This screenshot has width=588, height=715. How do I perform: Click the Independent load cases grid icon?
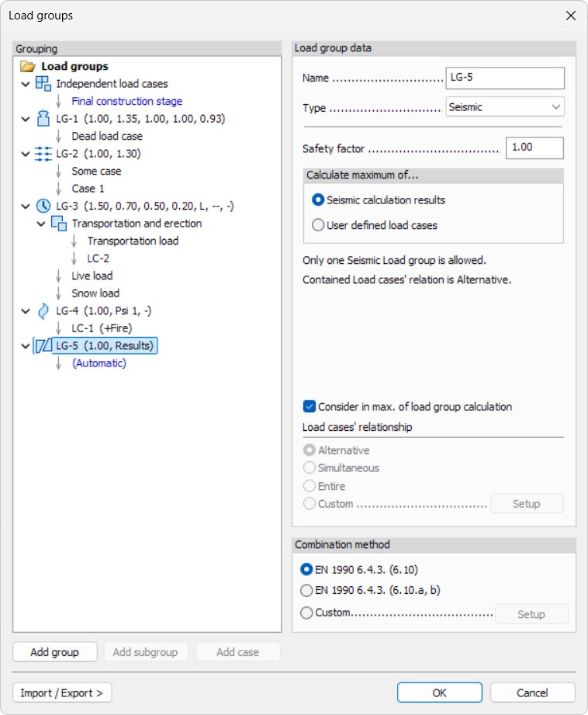pyautogui.click(x=43, y=84)
